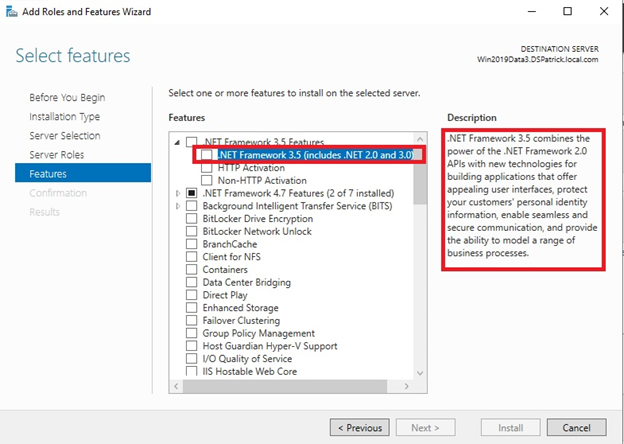
Task: Select the HTTP Activation label
Action: pyautogui.click(x=251, y=167)
